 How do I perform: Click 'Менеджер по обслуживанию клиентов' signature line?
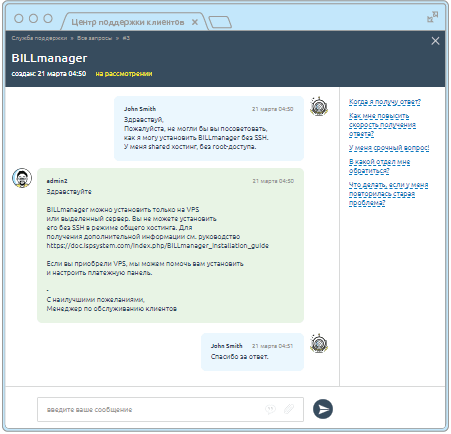click(x=112, y=309)
